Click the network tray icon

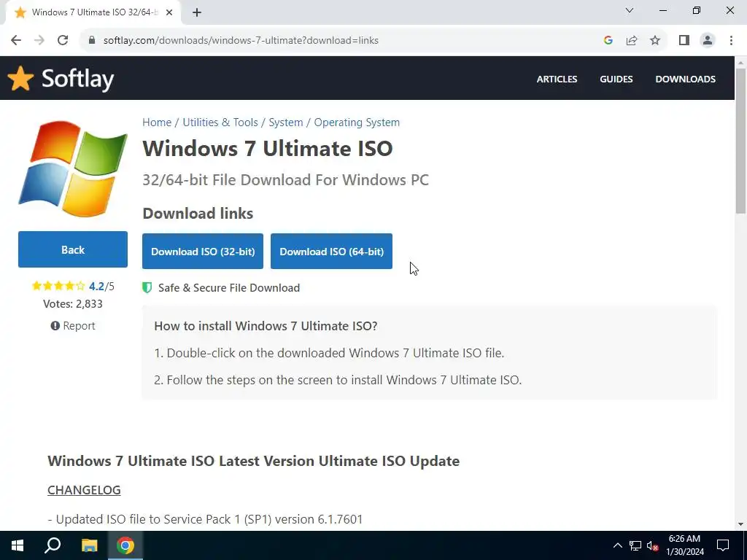[x=635, y=545]
